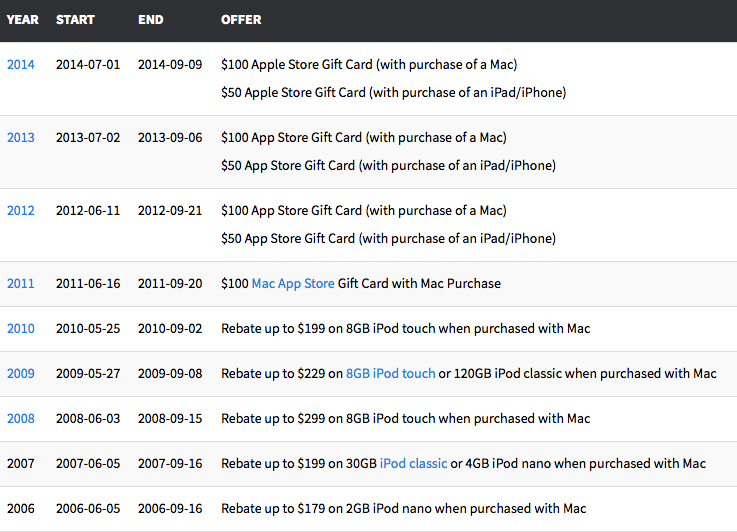The width and height of the screenshot is (737, 532).
Task: Select end date 2013-09-06
Action: click(x=170, y=137)
